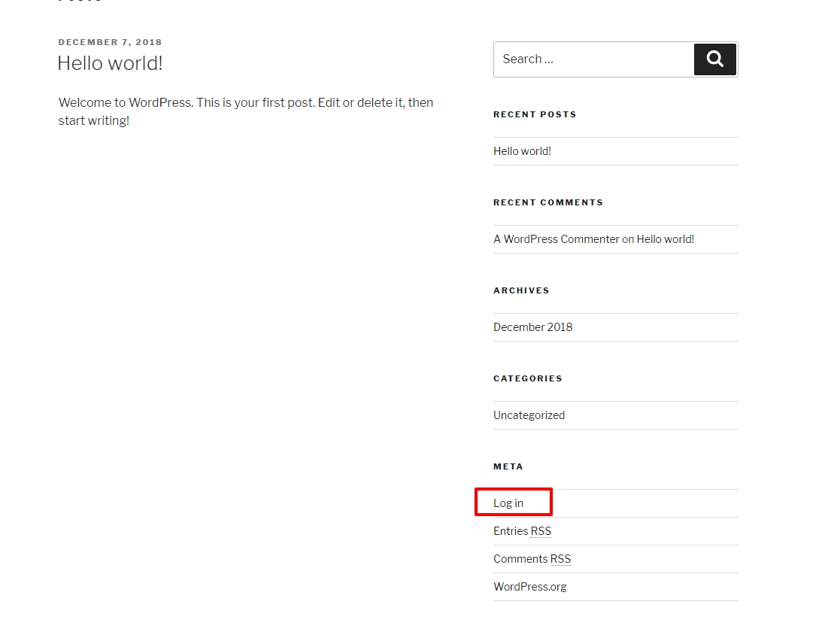Click the Log in link
This screenshot has height=644, width=831.
click(x=508, y=503)
